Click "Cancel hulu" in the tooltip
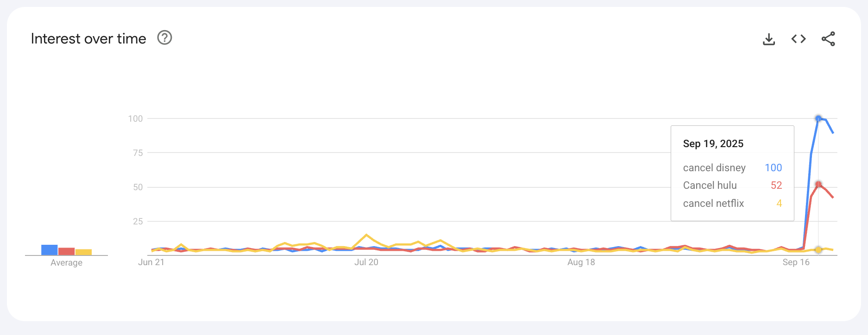 (710, 186)
